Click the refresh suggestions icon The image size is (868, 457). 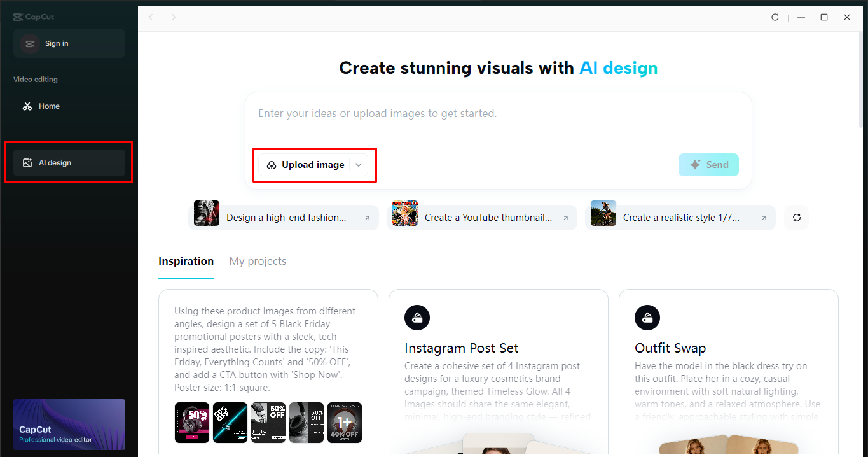(x=796, y=218)
